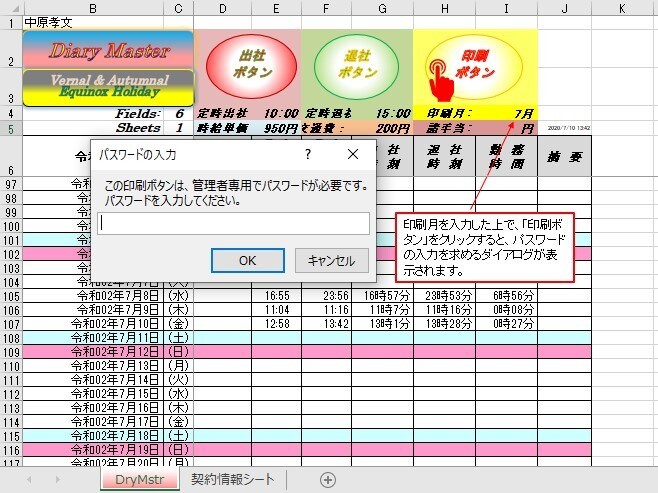Image resolution: width=658 pixels, height=493 pixels.
Task: Click the Fields value 6 cell
Action: pos(178,113)
